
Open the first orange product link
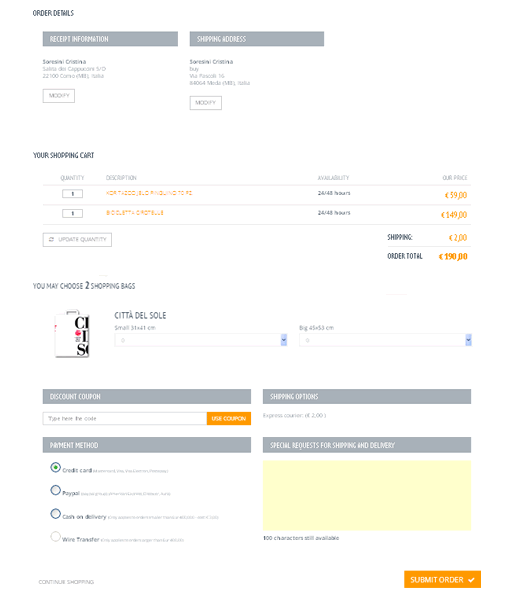[149, 193]
